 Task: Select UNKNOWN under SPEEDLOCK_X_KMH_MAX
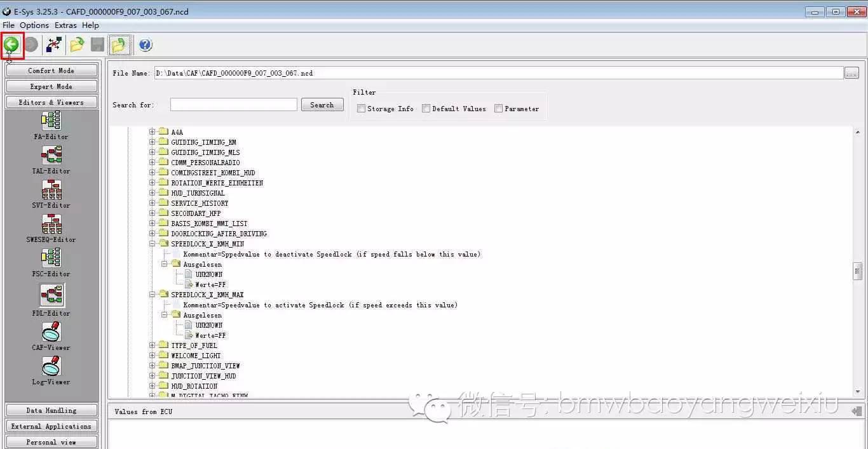click(209, 325)
